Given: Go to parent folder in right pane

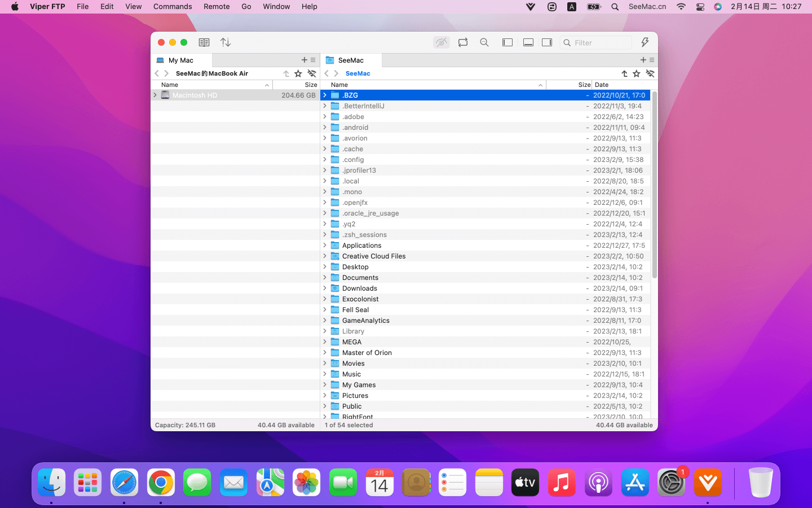Looking at the screenshot, I should tap(624, 73).
